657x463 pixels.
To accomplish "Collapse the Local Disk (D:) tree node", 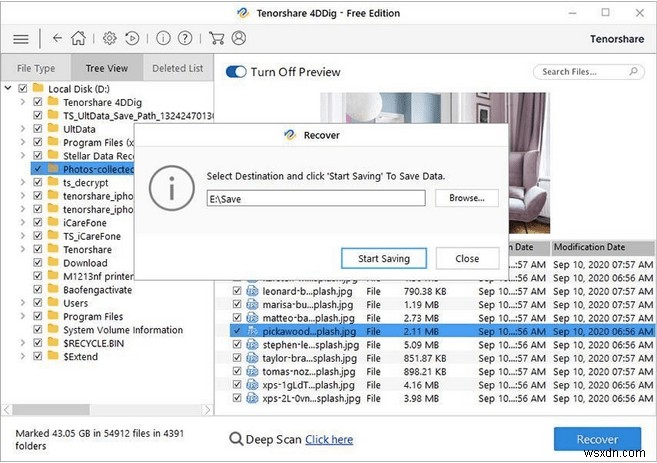I will pyautogui.click(x=8, y=88).
